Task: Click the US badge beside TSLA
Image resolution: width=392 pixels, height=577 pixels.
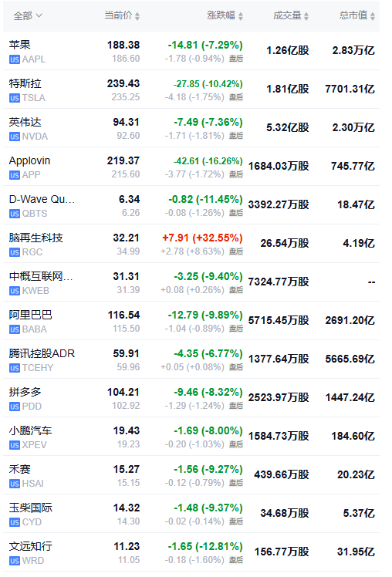Action: click(x=15, y=98)
